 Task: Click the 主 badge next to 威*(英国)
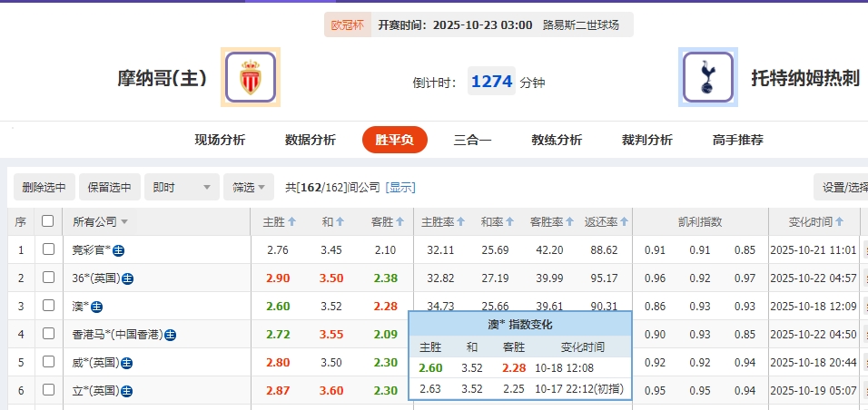127,364
